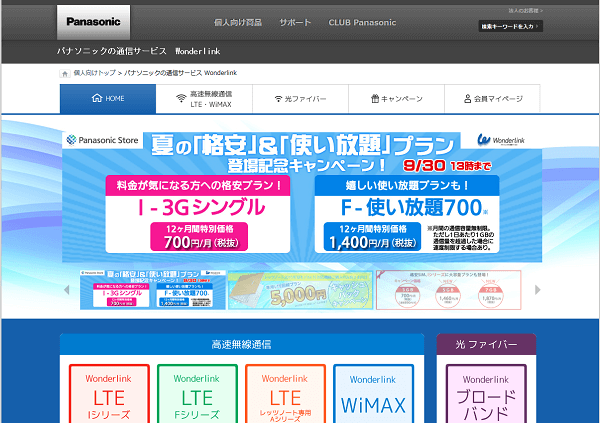Show the next carousel slide with right arrow
The image size is (600, 423).
pyautogui.click(x=537, y=290)
